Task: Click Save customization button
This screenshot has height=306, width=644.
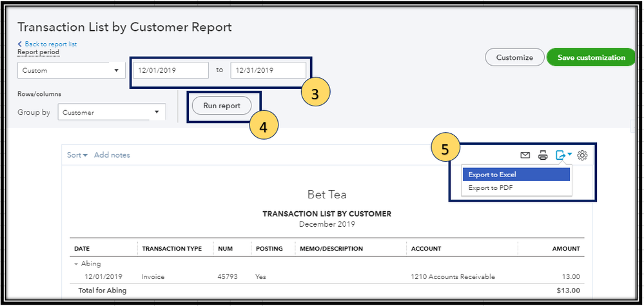Action: (x=591, y=57)
